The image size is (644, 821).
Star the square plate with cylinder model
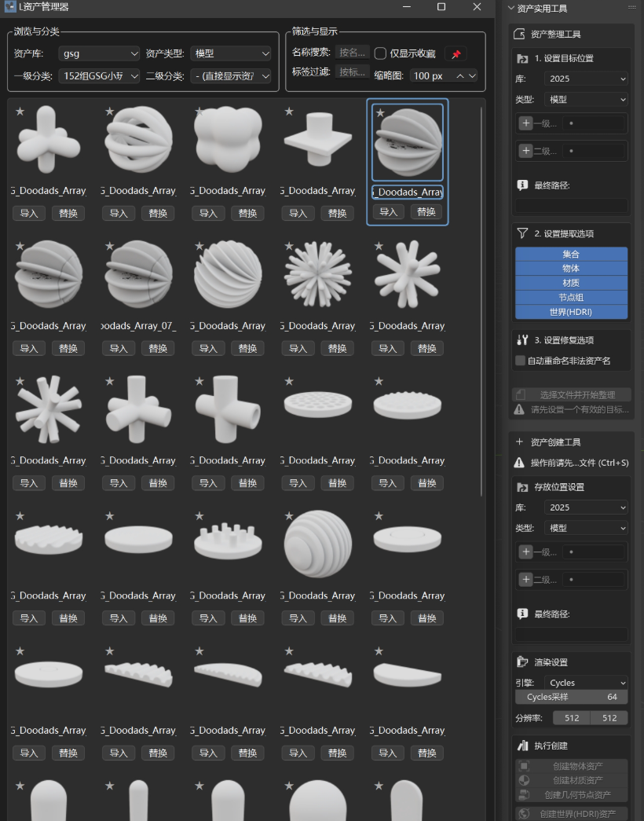coord(289,111)
